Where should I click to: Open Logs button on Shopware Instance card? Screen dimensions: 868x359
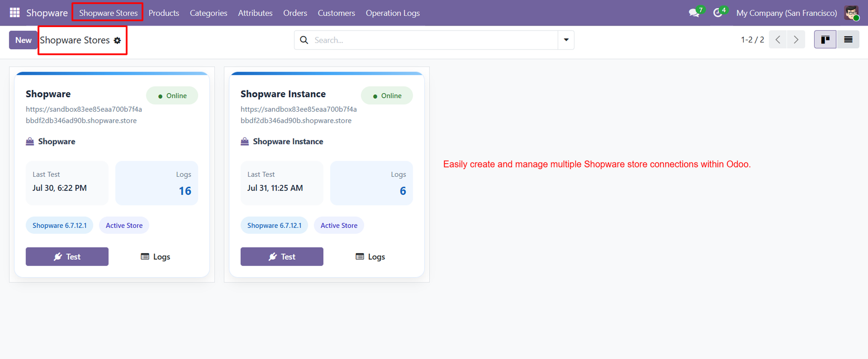[x=370, y=257]
